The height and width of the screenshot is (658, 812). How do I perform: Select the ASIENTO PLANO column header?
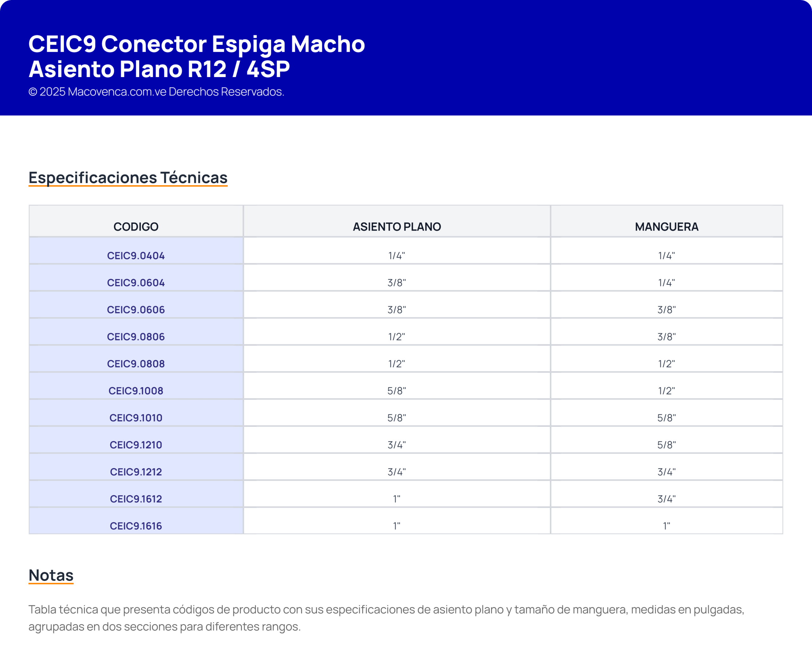coord(396,227)
